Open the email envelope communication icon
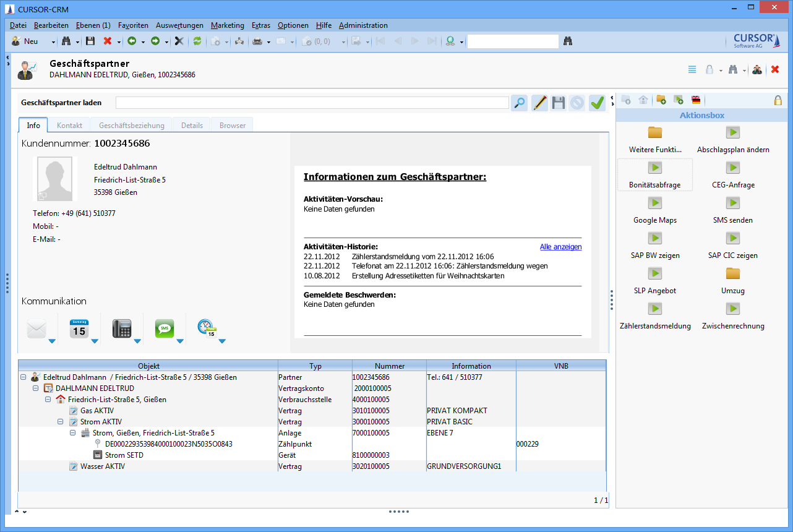793x532 pixels. [37, 329]
